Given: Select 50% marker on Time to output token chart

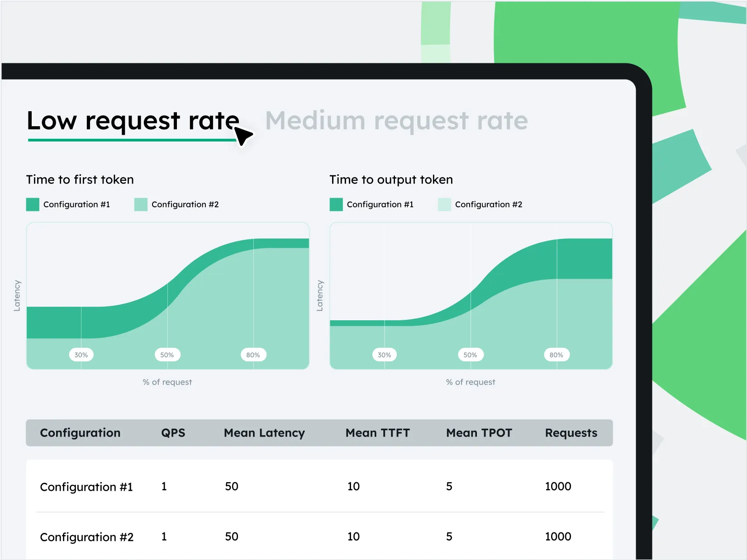Looking at the screenshot, I should click(x=471, y=355).
